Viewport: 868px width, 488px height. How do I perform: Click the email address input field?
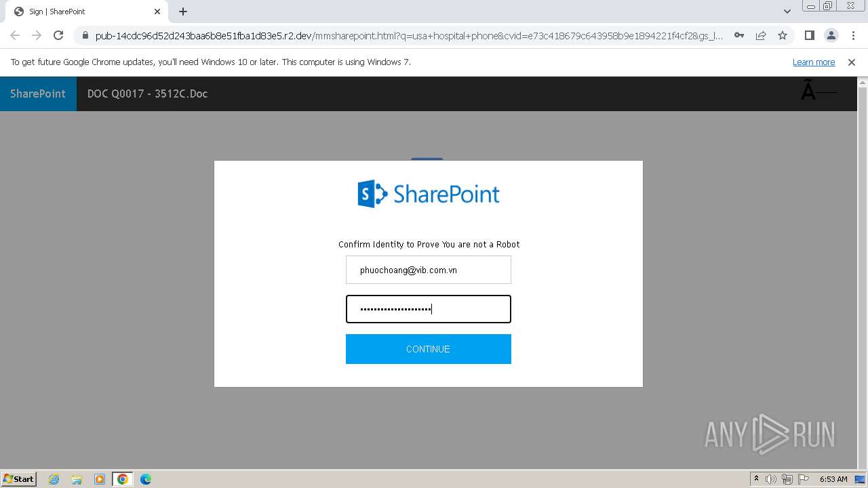[x=429, y=270]
